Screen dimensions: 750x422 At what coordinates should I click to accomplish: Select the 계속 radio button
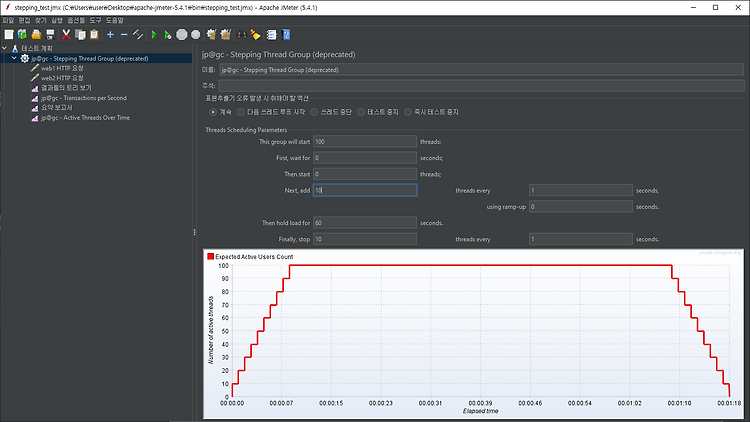tap(213, 112)
